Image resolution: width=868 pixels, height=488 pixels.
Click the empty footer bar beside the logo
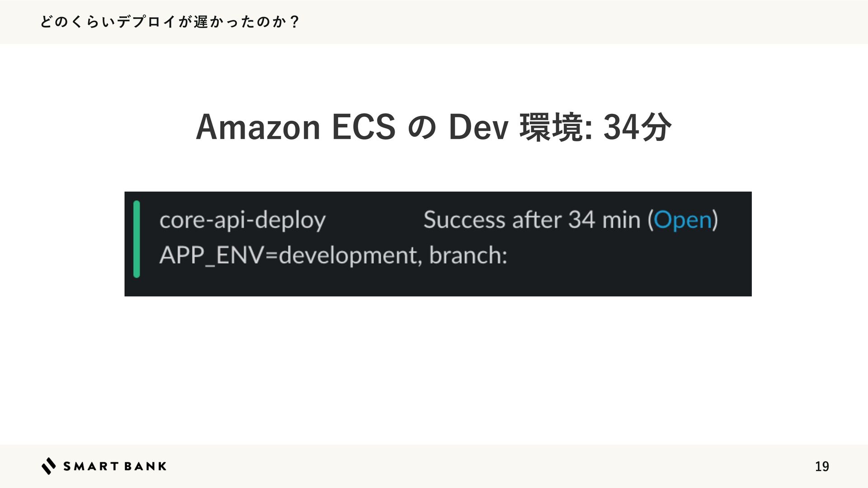click(452, 466)
